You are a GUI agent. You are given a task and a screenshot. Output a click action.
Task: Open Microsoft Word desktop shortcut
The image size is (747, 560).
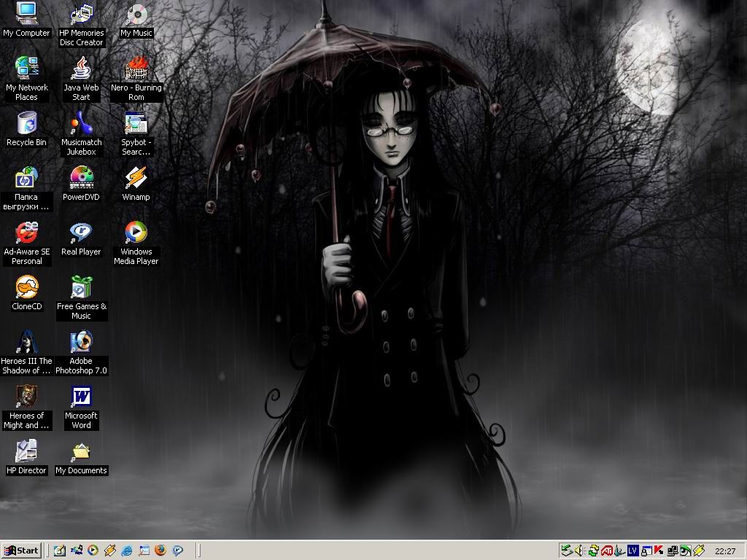82,407
